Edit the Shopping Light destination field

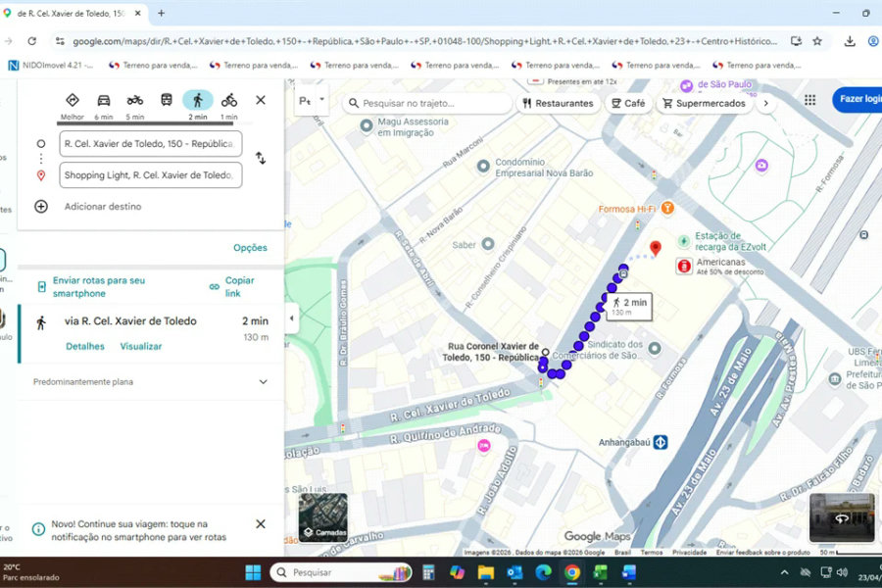(x=151, y=175)
